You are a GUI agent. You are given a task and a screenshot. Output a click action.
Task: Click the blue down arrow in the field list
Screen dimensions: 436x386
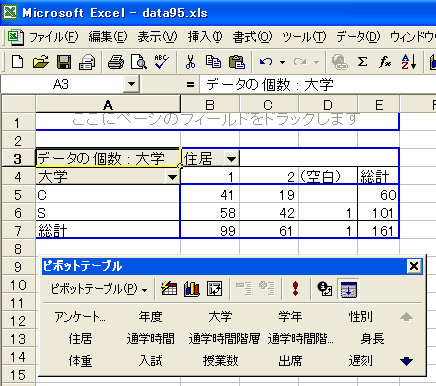pos(406,361)
